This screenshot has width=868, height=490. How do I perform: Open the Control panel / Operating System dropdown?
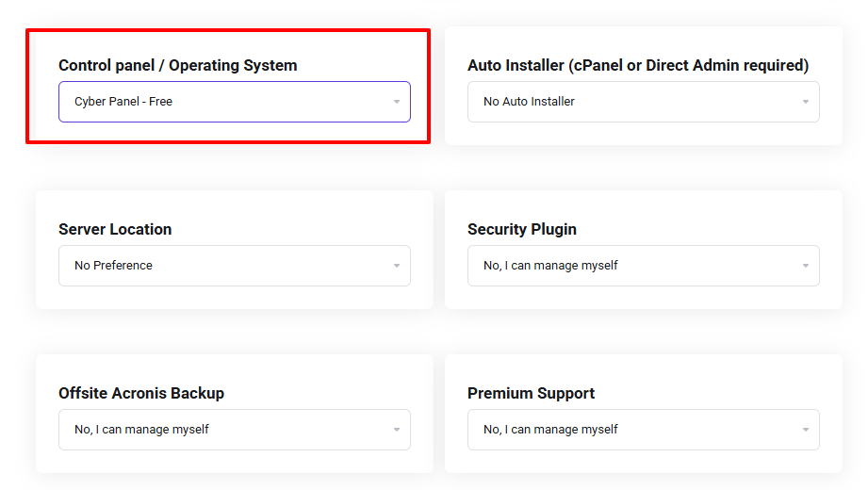tap(234, 102)
